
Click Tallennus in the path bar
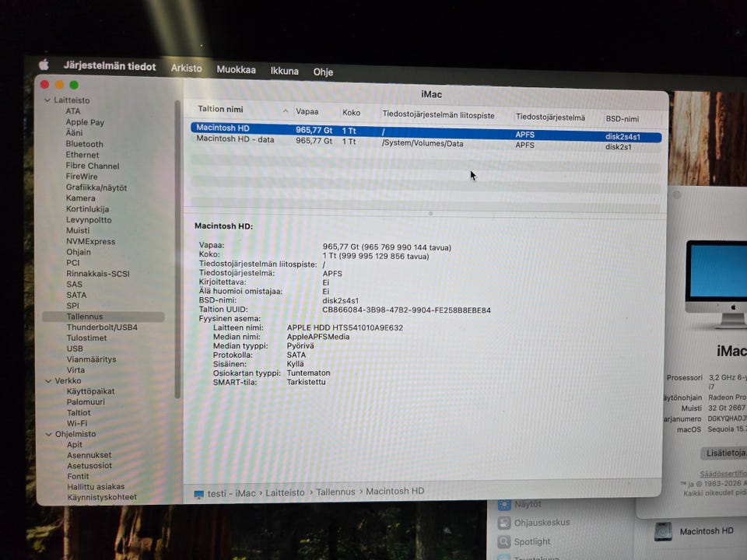click(x=335, y=492)
